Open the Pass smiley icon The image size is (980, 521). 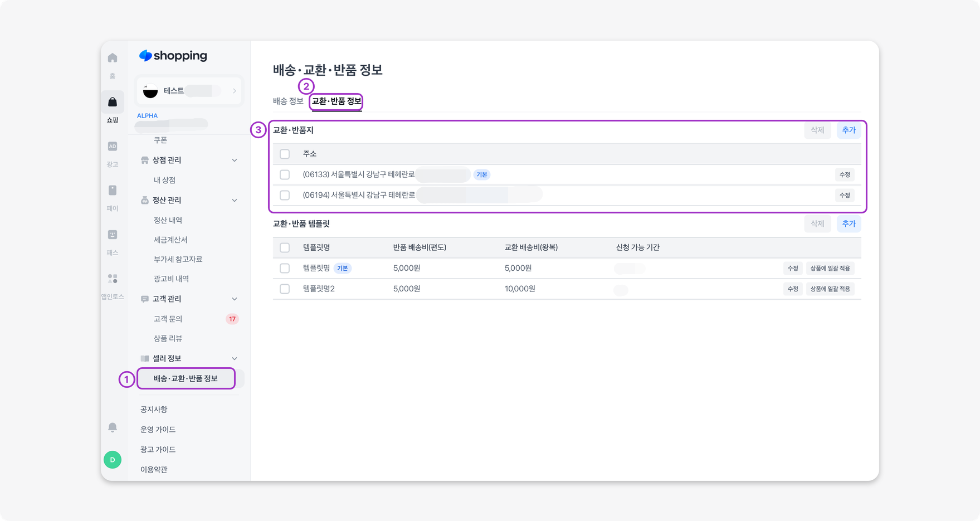click(x=113, y=235)
